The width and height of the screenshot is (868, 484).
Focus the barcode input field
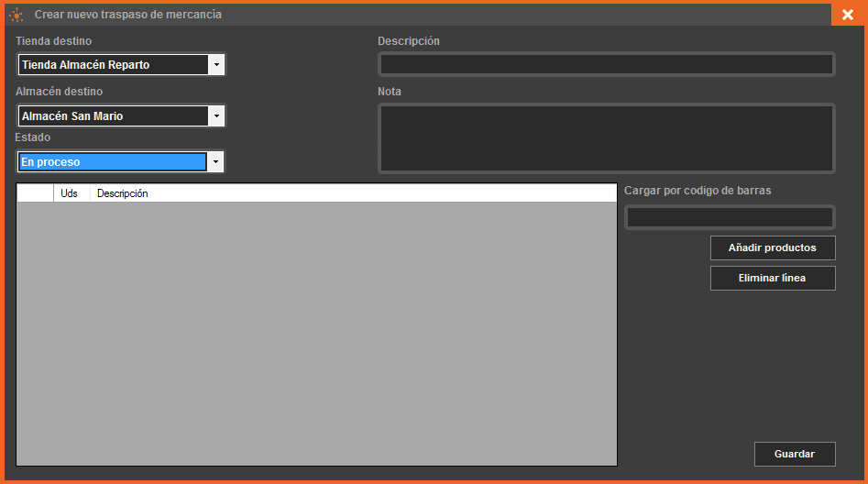pos(730,217)
